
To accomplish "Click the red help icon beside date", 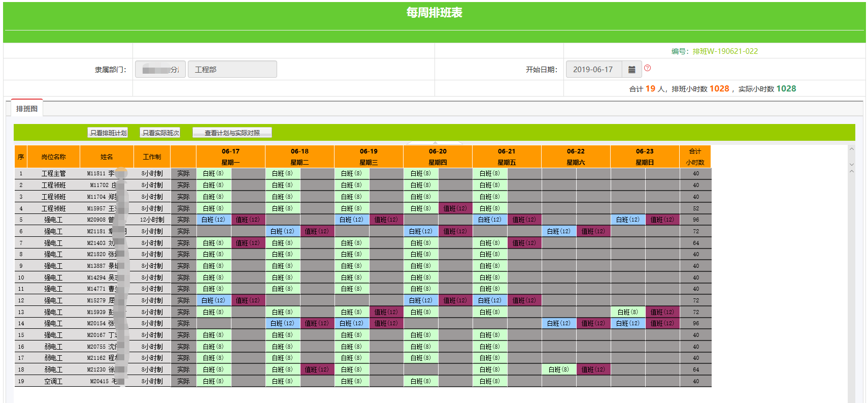I will pyautogui.click(x=647, y=68).
